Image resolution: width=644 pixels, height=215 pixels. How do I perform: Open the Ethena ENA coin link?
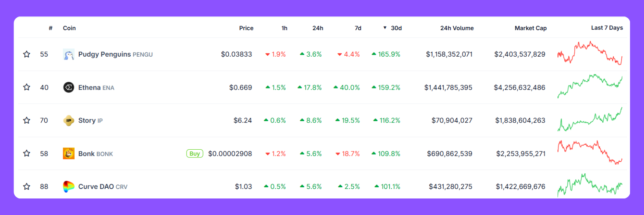(96, 87)
